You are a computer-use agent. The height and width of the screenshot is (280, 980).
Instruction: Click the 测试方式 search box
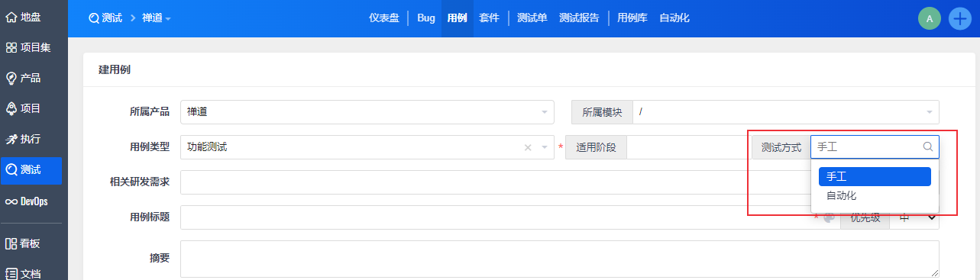(x=875, y=147)
